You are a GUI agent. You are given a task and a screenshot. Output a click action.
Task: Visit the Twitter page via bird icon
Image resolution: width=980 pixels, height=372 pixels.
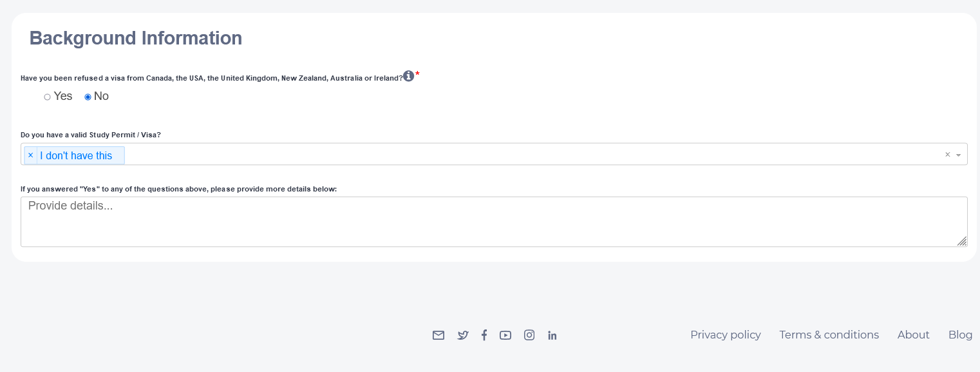(463, 335)
